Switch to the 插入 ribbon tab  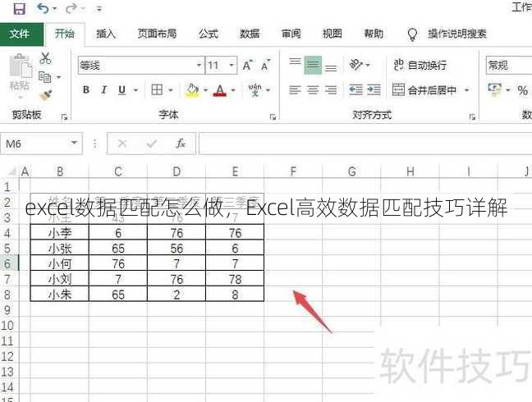point(106,34)
